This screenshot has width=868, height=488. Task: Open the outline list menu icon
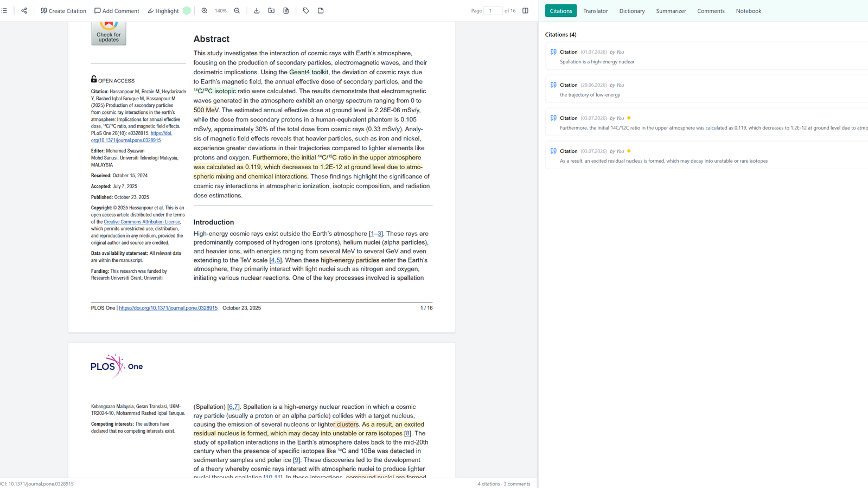(x=4, y=11)
